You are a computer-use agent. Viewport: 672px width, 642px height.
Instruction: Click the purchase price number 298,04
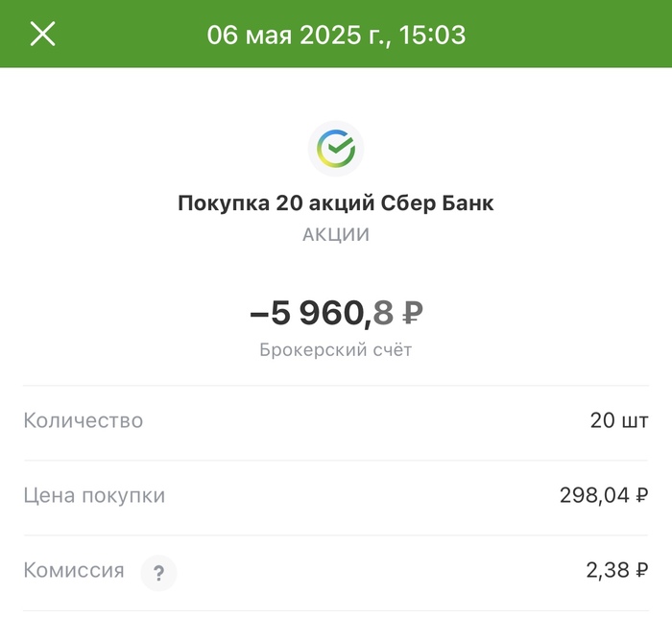point(594,495)
